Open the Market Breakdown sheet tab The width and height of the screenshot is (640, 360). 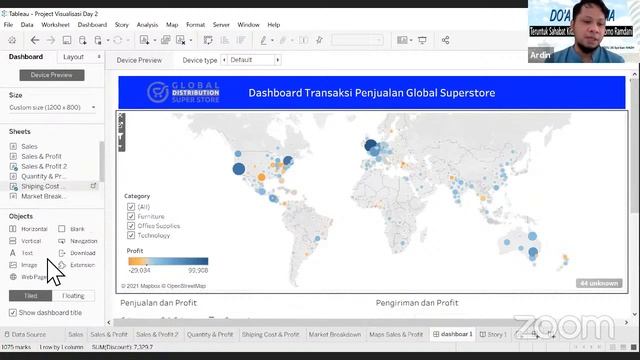[x=335, y=334]
